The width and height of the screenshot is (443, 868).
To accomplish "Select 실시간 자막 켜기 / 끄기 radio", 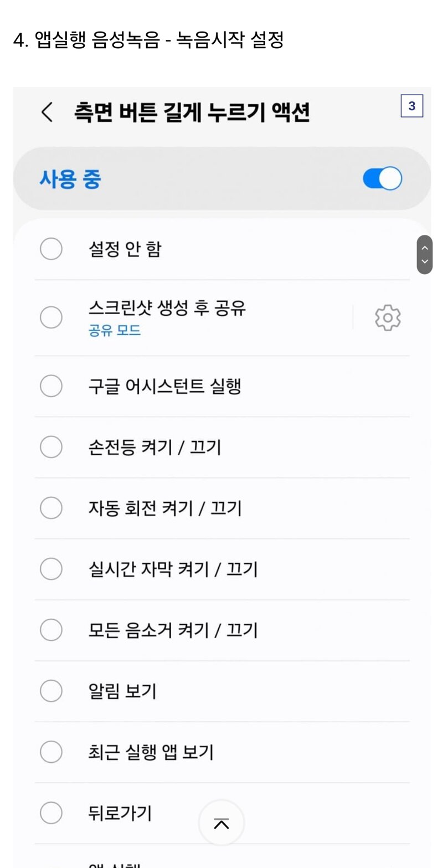I will pos(51,569).
